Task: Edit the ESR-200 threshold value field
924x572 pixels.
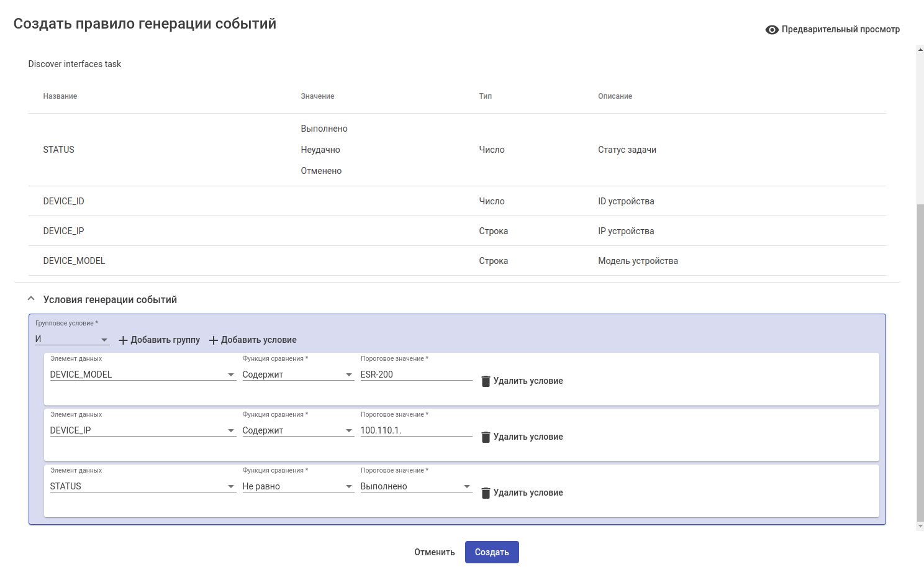Action: click(415, 375)
